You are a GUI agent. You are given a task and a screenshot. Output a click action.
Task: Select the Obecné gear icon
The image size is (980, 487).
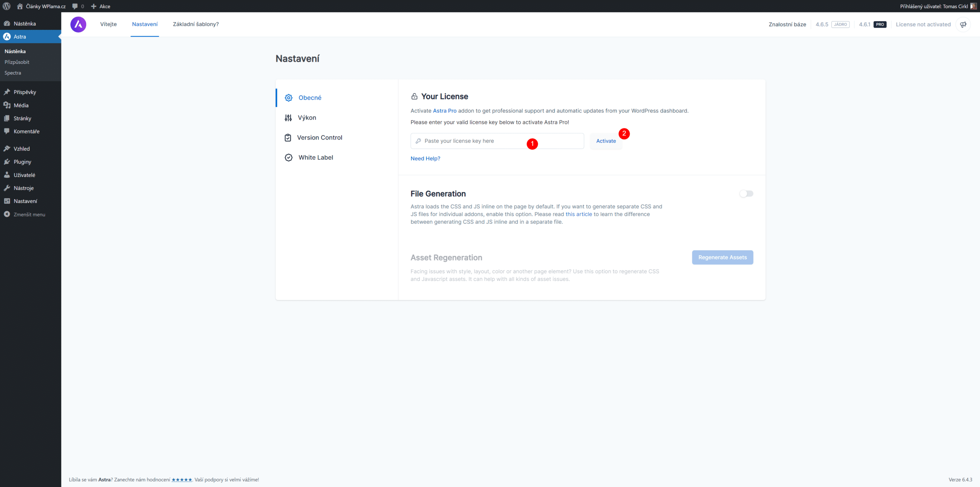289,98
